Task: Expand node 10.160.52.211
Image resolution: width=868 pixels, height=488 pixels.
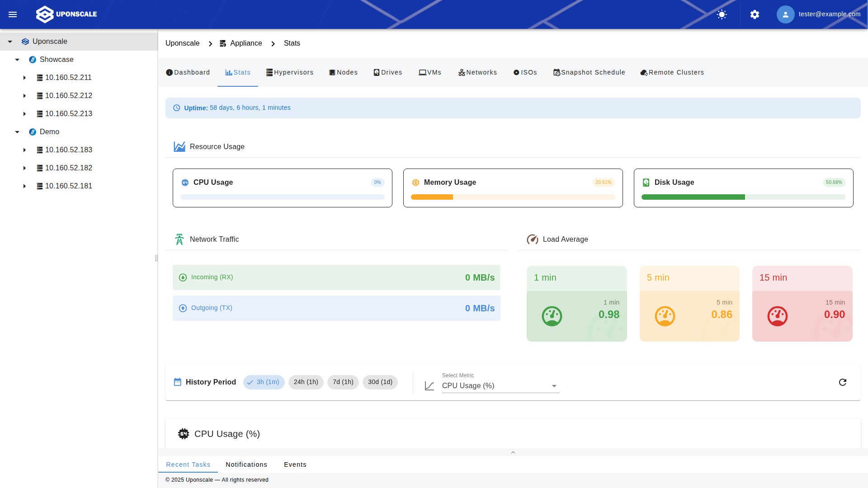Action: point(25,78)
